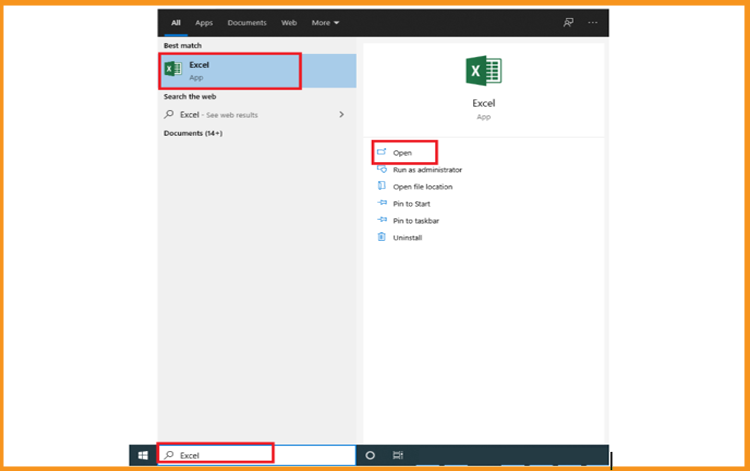Pin Excel to Start
This screenshot has width=750, height=471.
(411, 204)
